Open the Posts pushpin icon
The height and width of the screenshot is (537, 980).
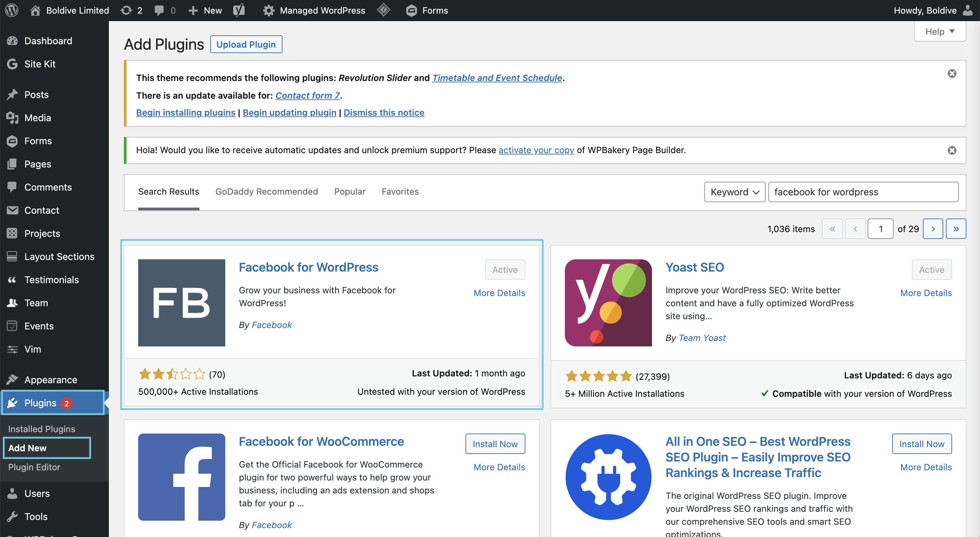pyautogui.click(x=12, y=94)
